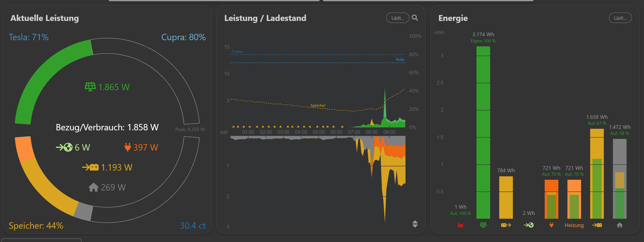The height and width of the screenshot is (242, 644).
Task: Select the orange segment of the power ring
Action: tap(24, 149)
